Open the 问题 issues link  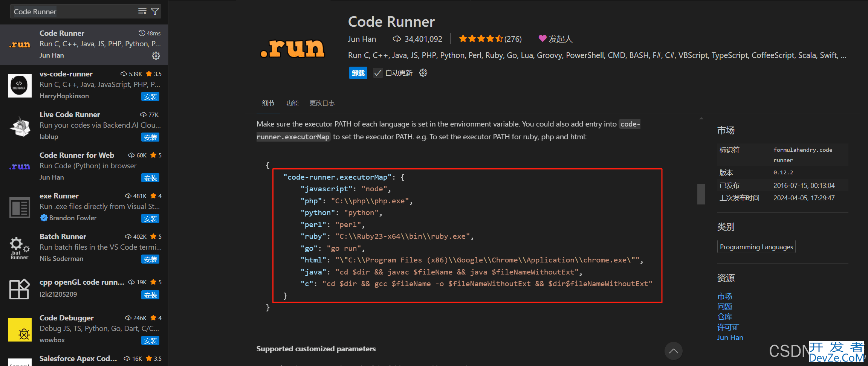724,307
